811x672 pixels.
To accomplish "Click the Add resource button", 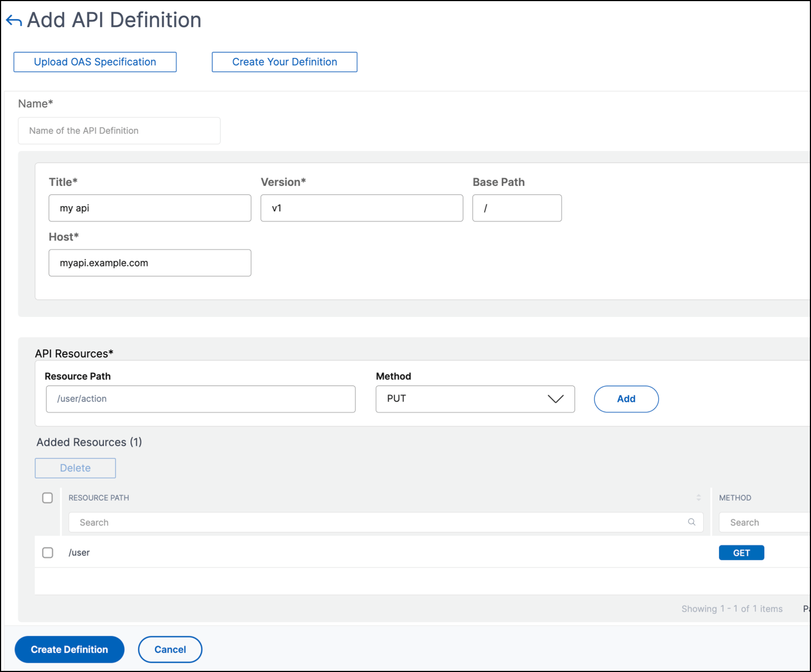I will click(x=626, y=399).
